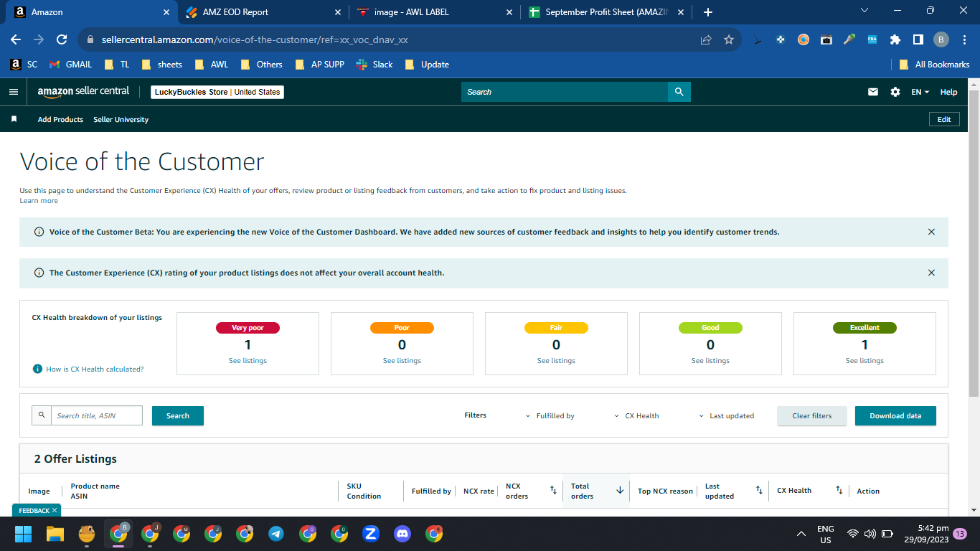The image size is (980, 551).
Task: Open Slack bookmark
Action: [375, 64]
